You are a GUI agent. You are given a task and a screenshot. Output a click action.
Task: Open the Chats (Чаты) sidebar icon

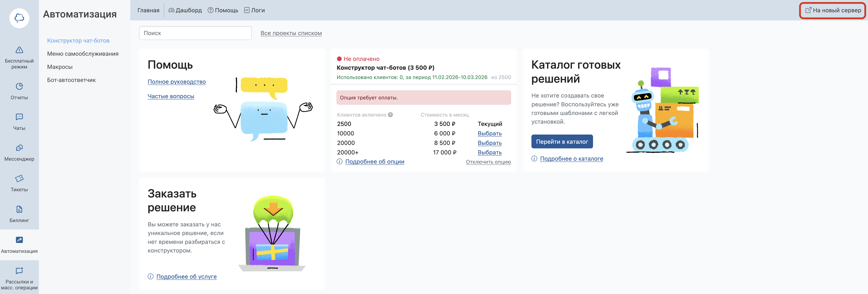(19, 117)
